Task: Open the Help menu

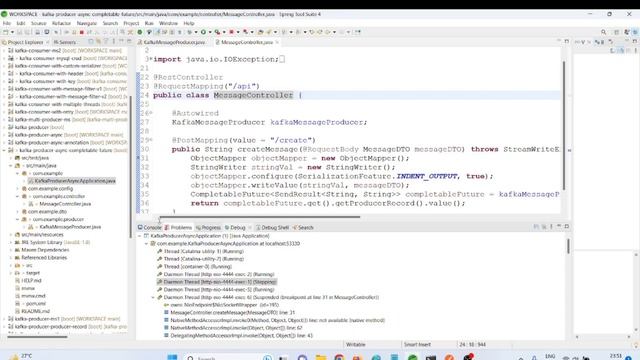Action: pos(189,23)
